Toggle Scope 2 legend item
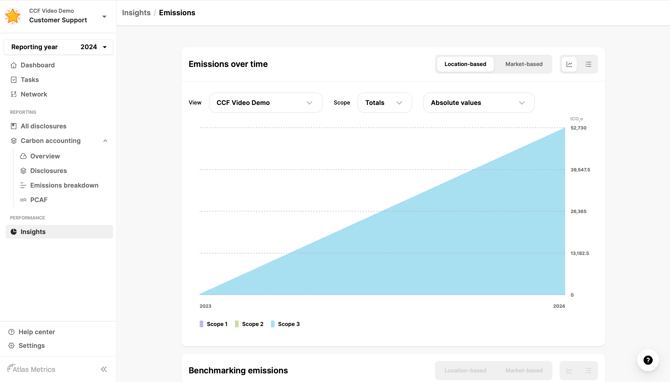The height and width of the screenshot is (382, 670). click(x=249, y=324)
